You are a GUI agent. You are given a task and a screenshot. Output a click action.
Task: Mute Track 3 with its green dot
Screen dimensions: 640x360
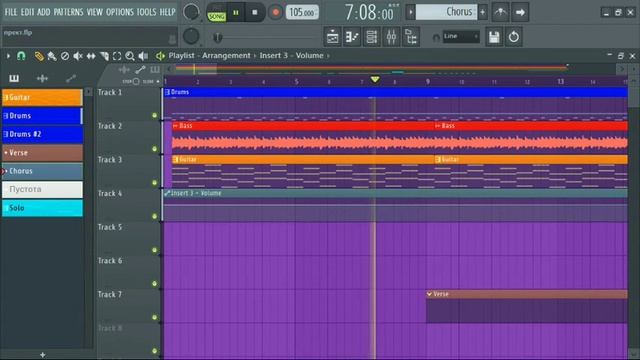point(154,183)
